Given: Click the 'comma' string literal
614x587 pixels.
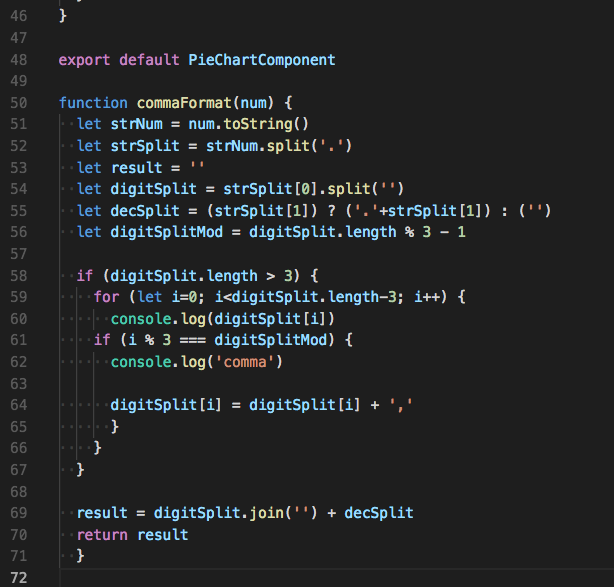Looking at the screenshot, I should click(245, 362).
